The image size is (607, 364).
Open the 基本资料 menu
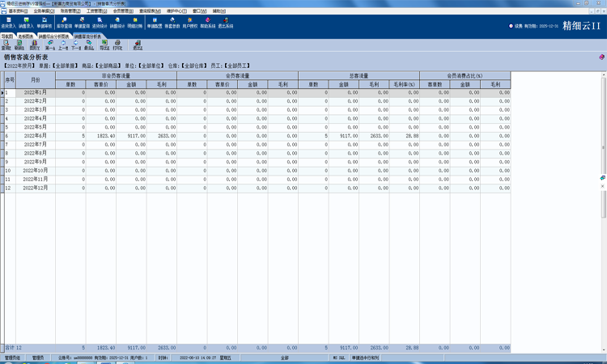tap(19, 11)
